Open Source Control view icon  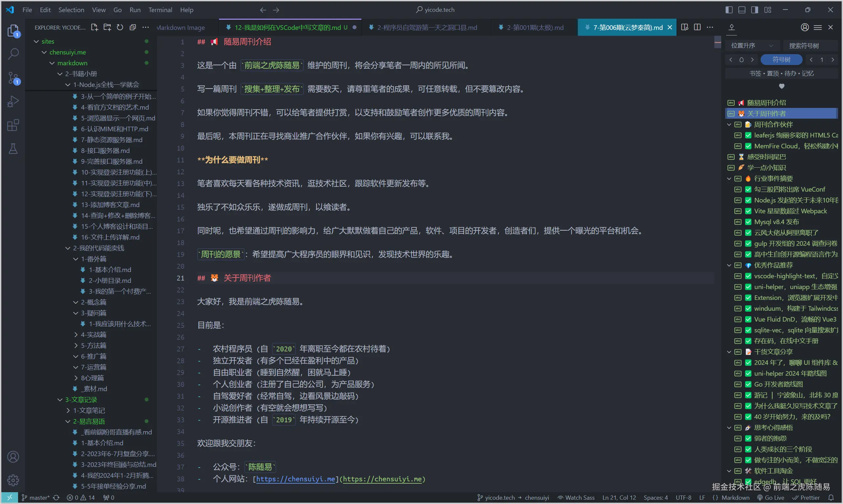[x=13, y=77]
